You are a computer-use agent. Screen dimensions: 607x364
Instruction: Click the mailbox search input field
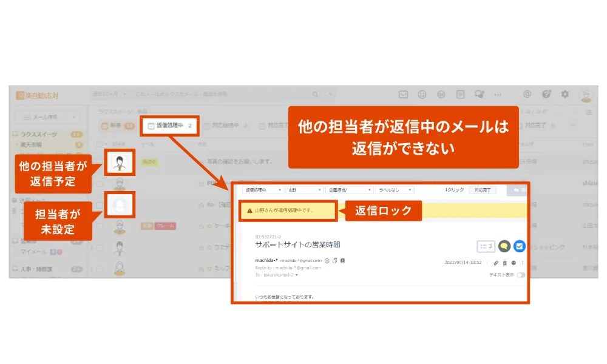click(221, 94)
